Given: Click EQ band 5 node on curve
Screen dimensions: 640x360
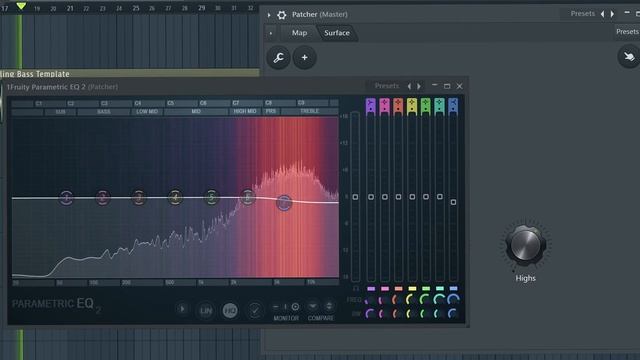Looking at the screenshot, I should (211, 197).
